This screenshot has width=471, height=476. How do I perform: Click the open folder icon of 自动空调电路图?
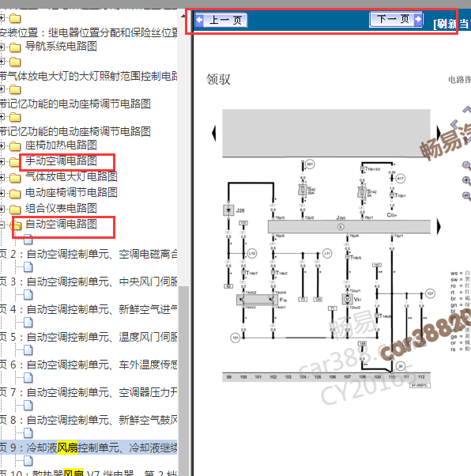[x=16, y=225]
